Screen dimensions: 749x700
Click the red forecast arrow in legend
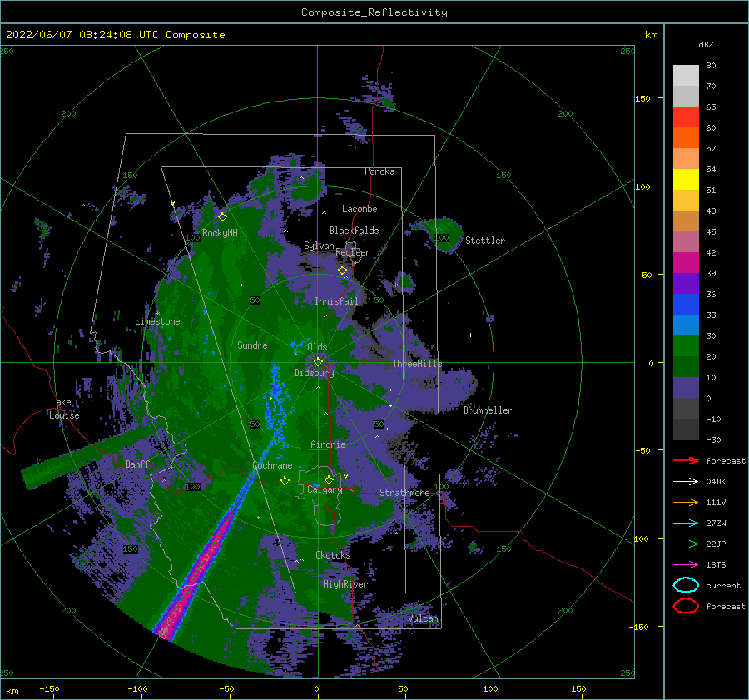[x=686, y=460]
